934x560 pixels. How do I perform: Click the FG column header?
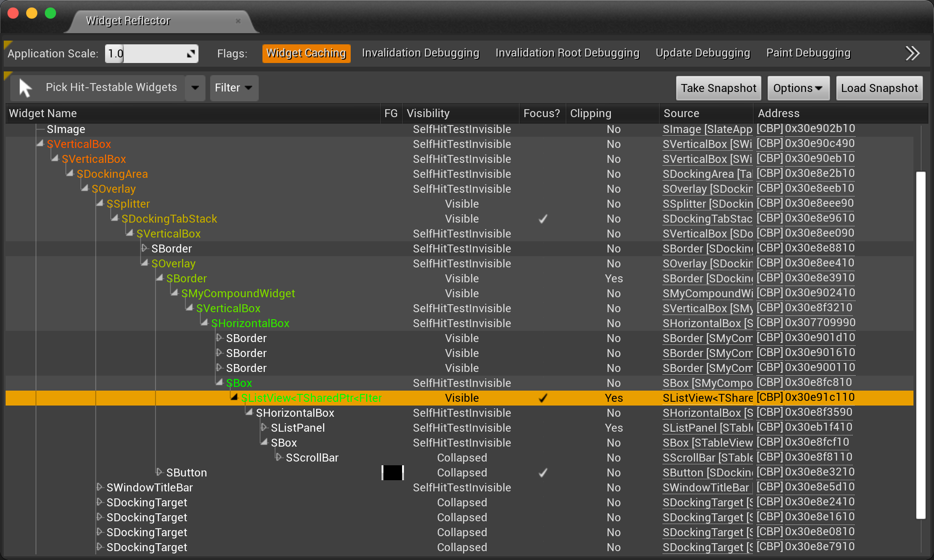pos(391,113)
